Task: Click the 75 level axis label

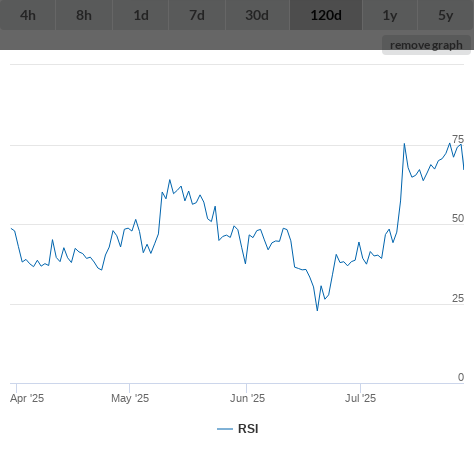Action: [x=458, y=139]
